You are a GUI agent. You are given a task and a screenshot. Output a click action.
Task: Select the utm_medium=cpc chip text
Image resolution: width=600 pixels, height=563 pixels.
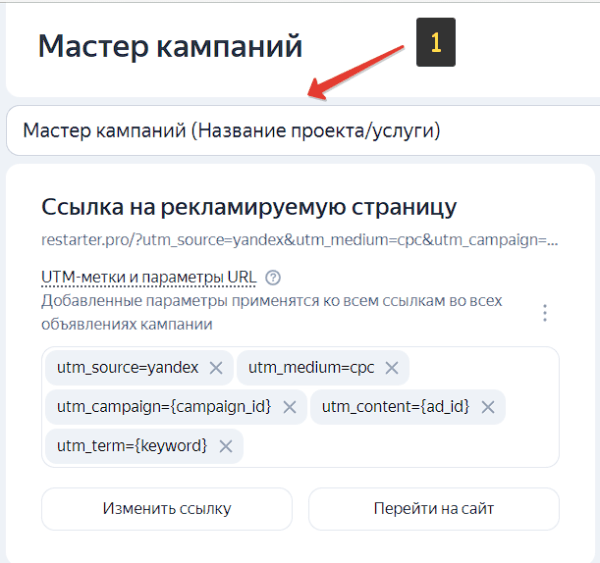click(x=311, y=368)
